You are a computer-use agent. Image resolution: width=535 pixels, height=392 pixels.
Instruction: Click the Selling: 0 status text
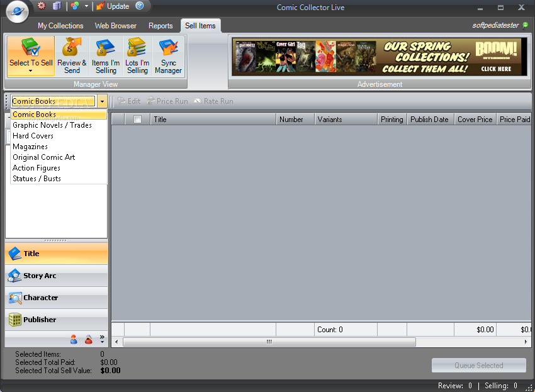[501, 386]
